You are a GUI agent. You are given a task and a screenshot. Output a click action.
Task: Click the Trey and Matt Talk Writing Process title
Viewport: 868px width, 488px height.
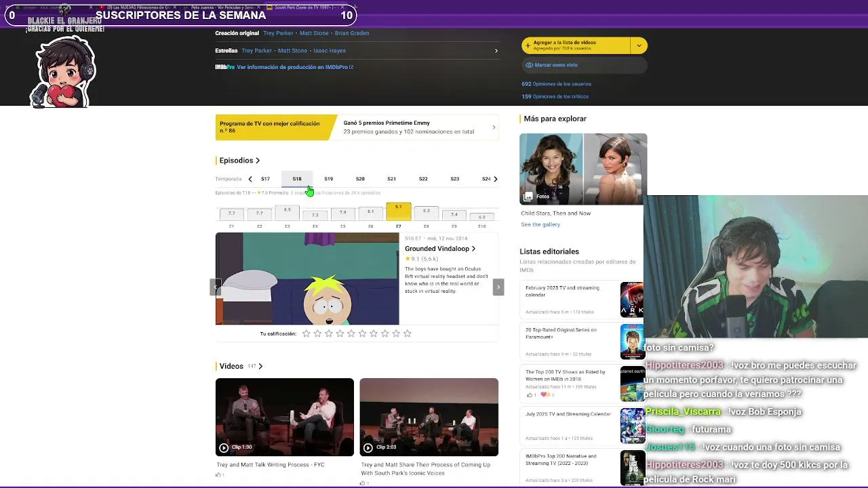point(271,465)
